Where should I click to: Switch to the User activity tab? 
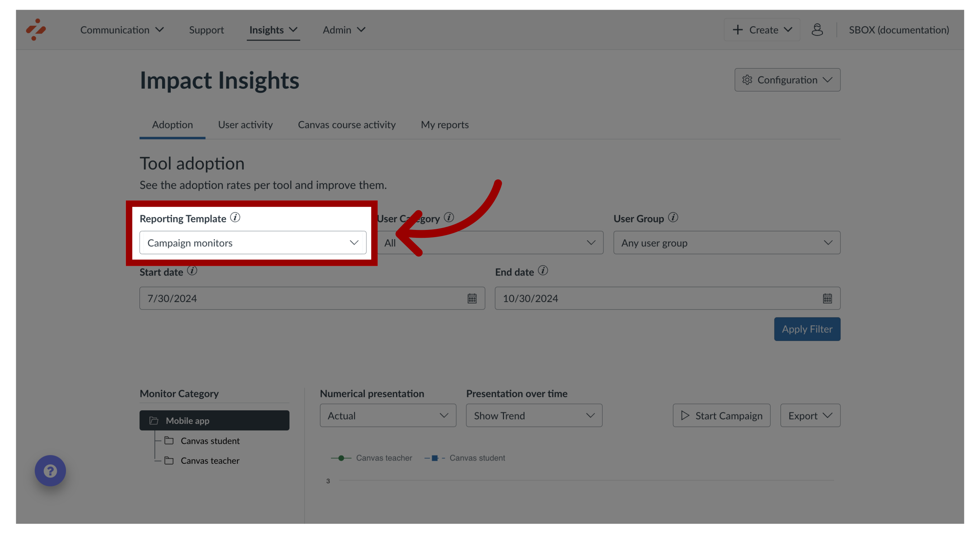(245, 124)
